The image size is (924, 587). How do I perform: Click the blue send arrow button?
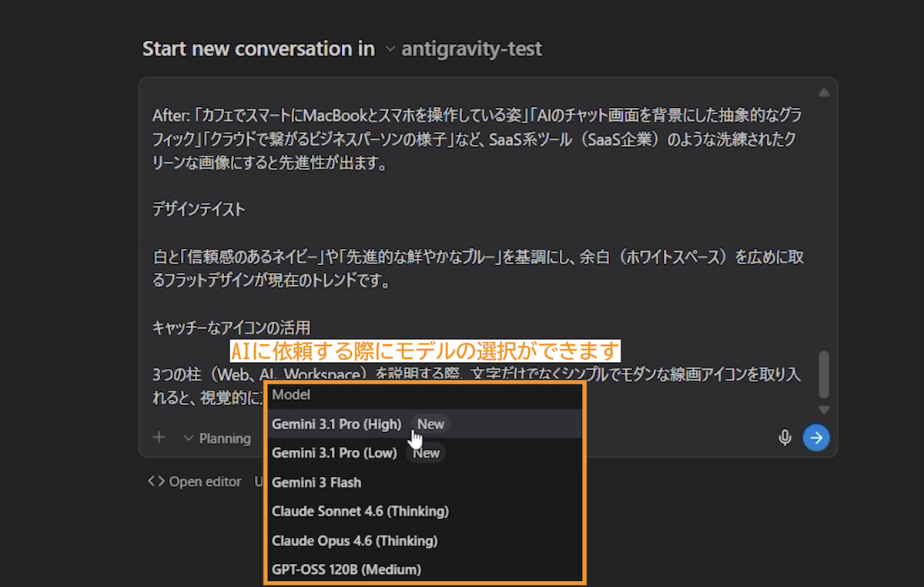click(x=816, y=438)
